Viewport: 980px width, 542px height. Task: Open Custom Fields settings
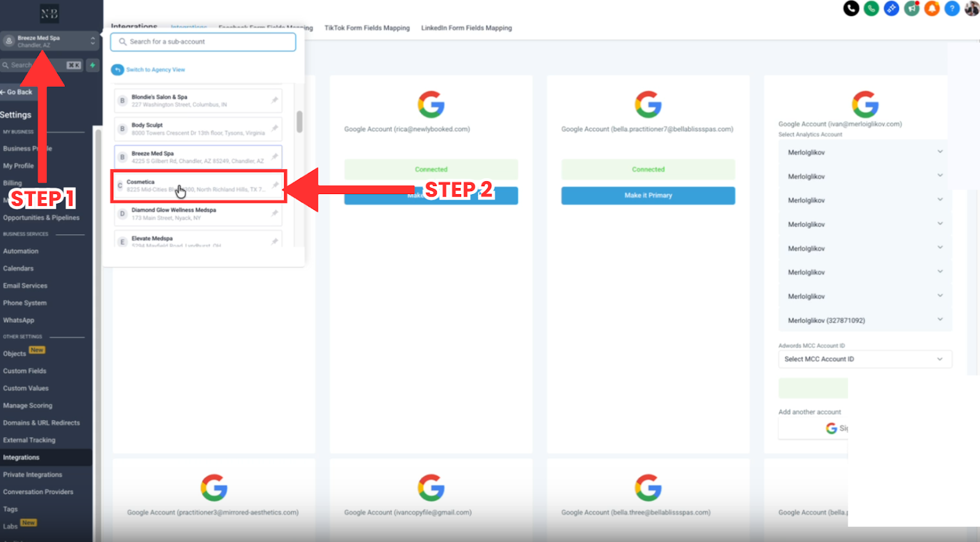(x=24, y=371)
